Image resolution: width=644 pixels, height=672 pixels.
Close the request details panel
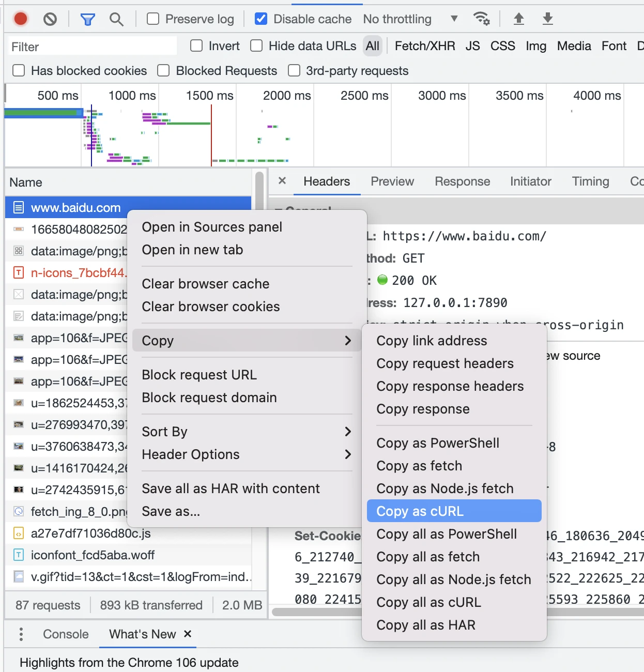[x=282, y=181]
